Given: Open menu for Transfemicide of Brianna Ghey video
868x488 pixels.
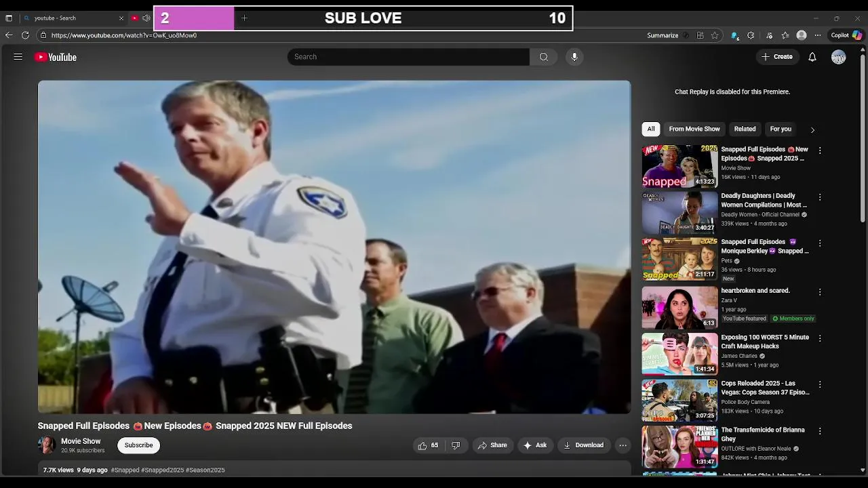Looking at the screenshot, I should point(820,431).
